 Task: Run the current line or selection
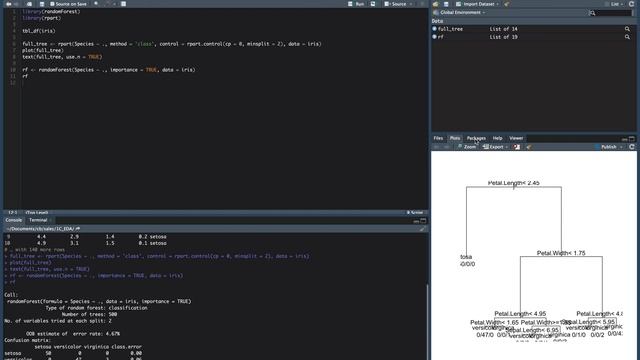pos(356,4)
